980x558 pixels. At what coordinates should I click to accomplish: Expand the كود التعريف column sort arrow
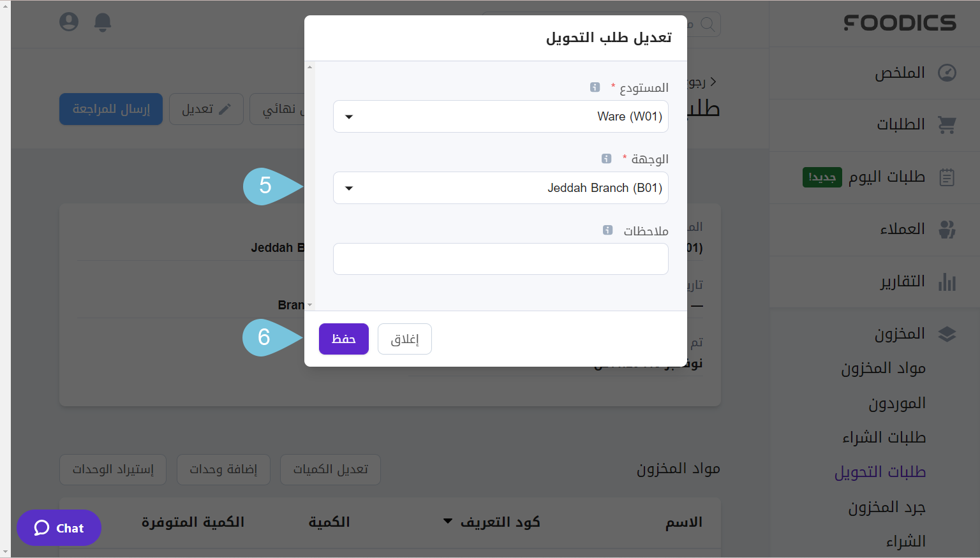coord(449,522)
